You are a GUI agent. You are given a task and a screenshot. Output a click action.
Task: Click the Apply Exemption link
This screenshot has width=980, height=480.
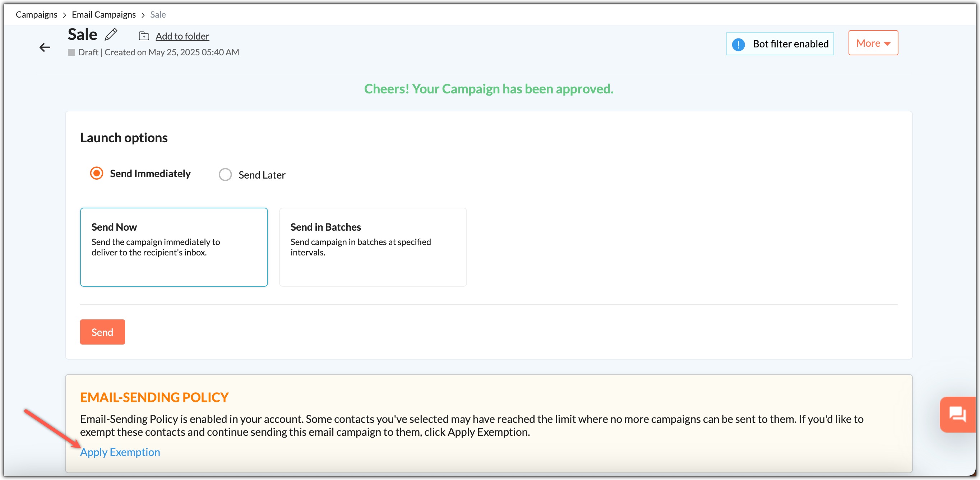tap(120, 452)
